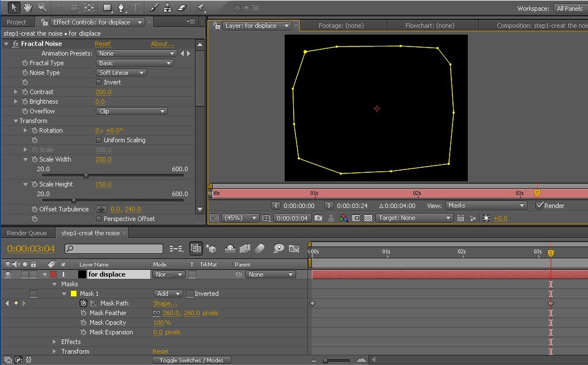Open the 45% magnification dropdown

[240, 218]
